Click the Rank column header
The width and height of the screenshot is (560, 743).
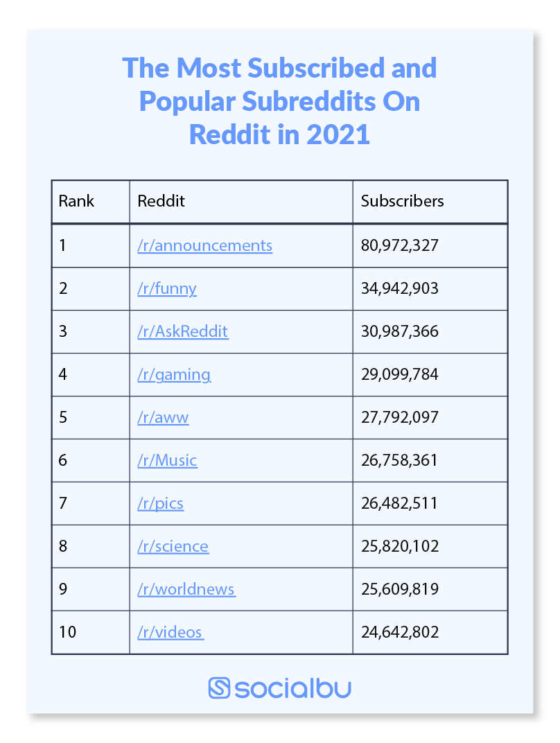pos(76,201)
